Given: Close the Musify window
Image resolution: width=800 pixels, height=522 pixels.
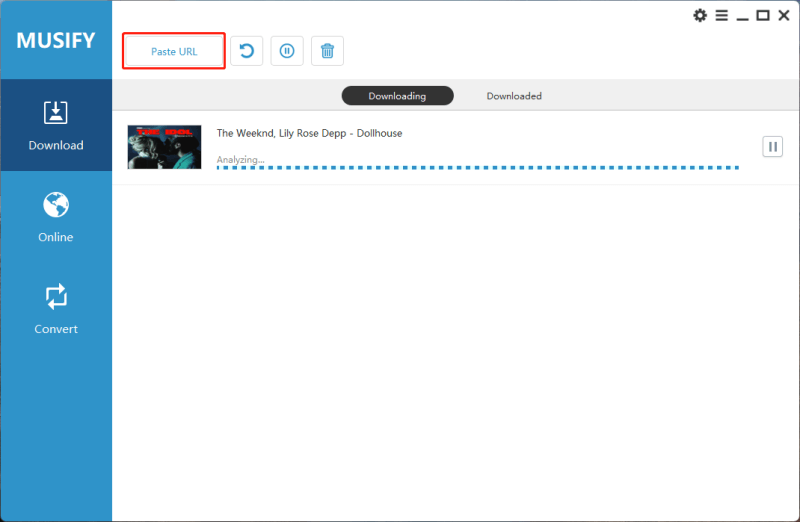Looking at the screenshot, I should pos(784,15).
